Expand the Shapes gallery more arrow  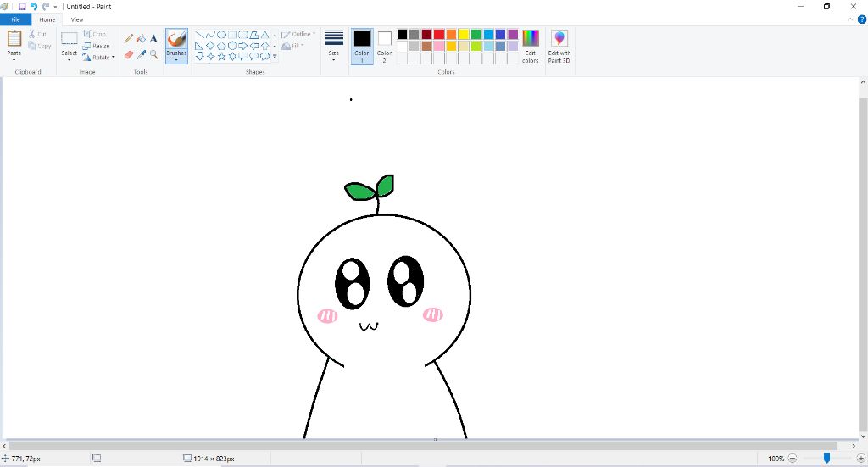click(x=275, y=57)
